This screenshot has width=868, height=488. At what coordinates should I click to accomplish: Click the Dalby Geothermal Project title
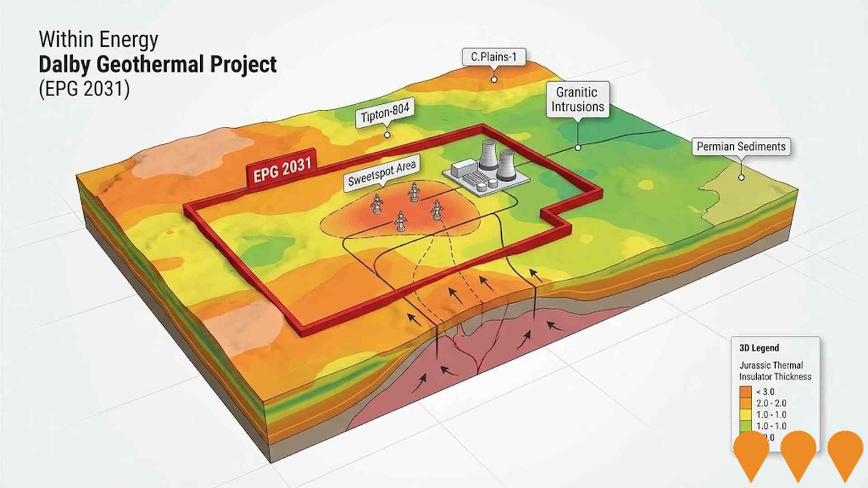157,64
